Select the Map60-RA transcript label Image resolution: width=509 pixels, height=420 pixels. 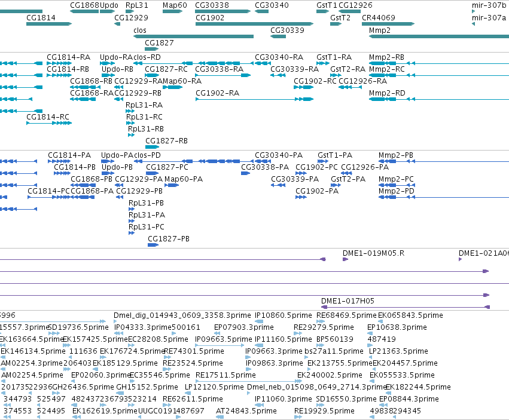pyautogui.click(x=182, y=81)
